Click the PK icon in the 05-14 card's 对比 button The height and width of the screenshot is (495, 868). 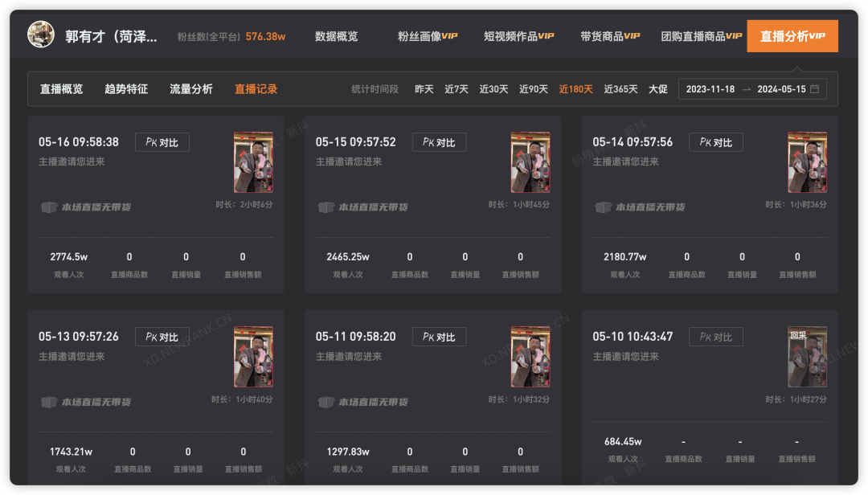click(x=706, y=141)
